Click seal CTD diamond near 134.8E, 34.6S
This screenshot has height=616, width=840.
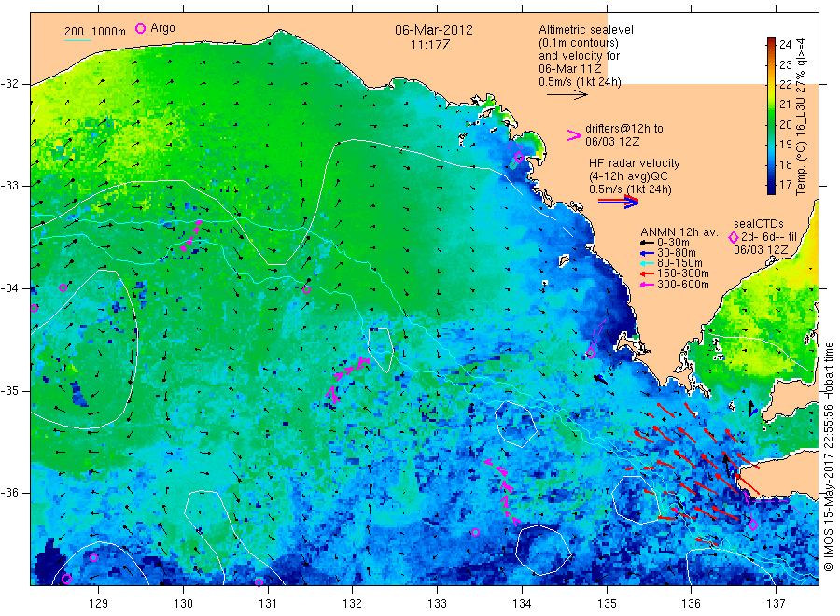pos(591,353)
